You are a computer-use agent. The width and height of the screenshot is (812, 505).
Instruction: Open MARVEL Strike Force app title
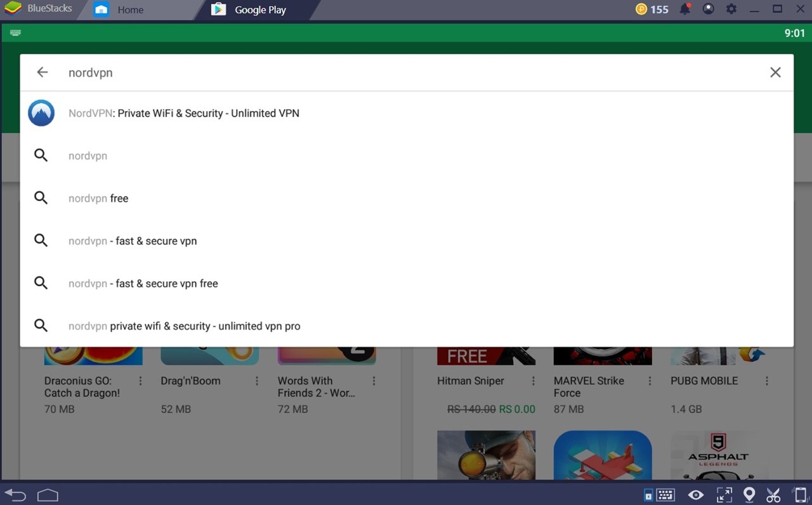[x=589, y=387]
